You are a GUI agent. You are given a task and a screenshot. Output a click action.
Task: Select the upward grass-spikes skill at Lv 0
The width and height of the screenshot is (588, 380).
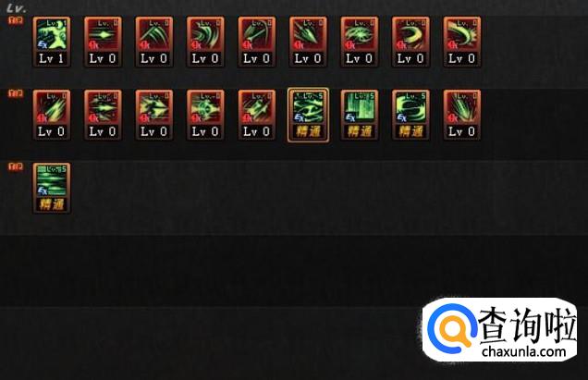[x=462, y=115]
